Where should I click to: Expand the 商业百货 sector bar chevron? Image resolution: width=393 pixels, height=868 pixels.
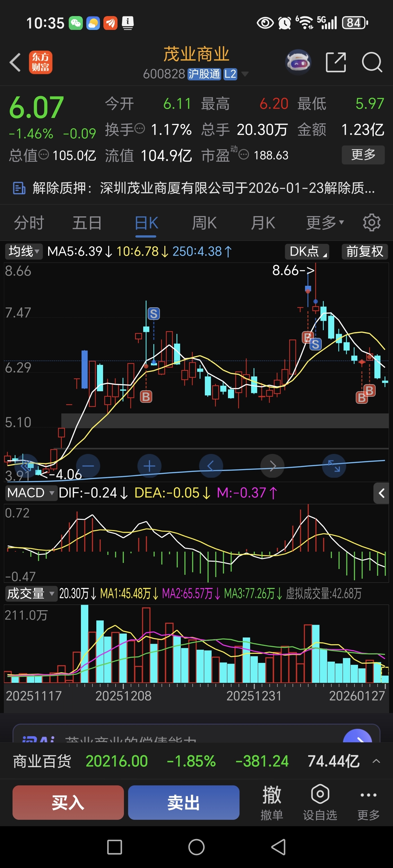377,761
